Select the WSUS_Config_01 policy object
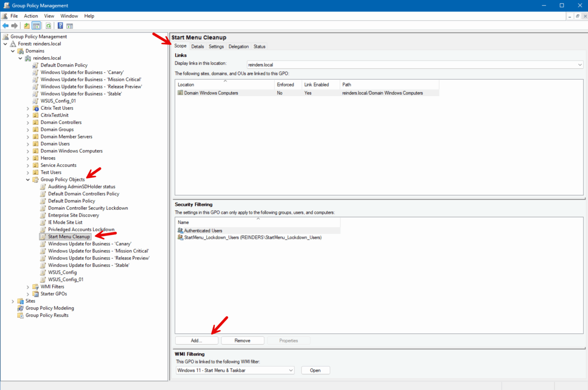588x390 pixels. click(x=66, y=279)
